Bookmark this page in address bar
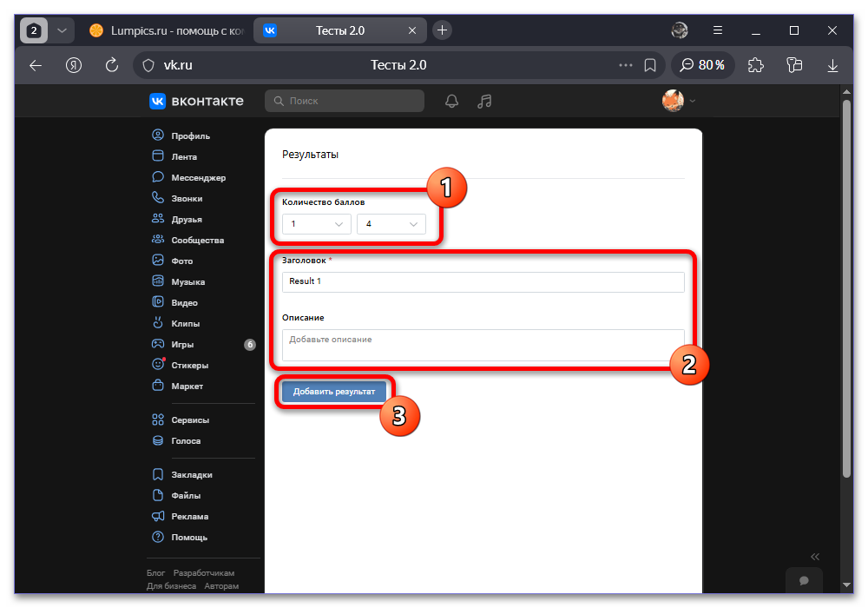The height and width of the screenshot is (608, 868). (x=650, y=65)
